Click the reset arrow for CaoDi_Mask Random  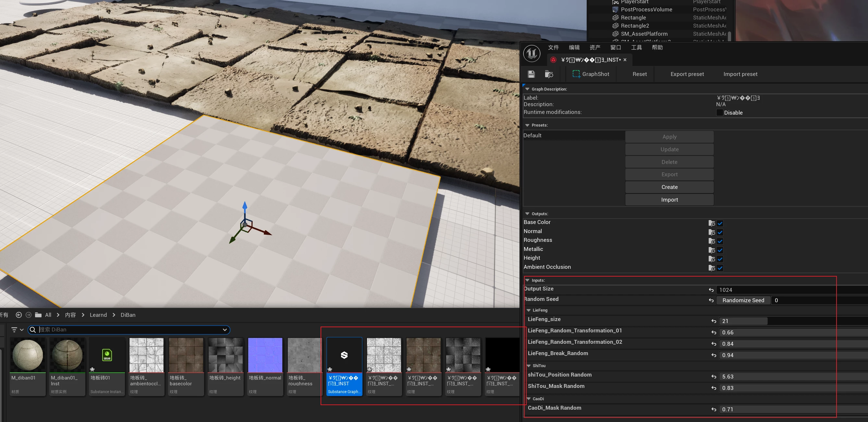pyautogui.click(x=714, y=410)
